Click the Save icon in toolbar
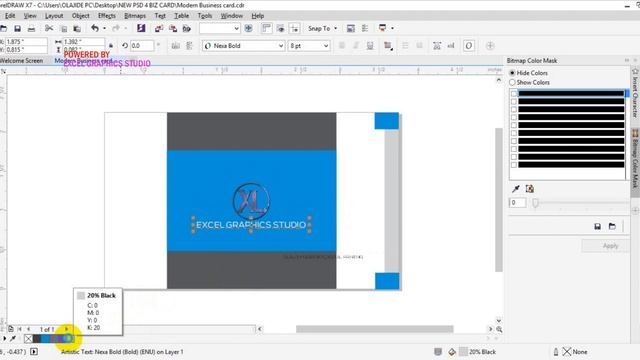Image resolution: width=640 pixels, height=360 pixels. pos(17,29)
